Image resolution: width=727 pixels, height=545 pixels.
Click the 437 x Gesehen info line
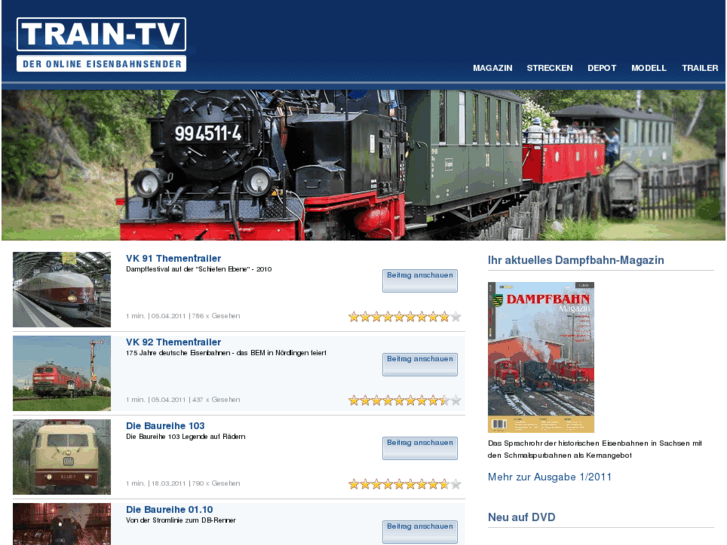[x=183, y=399]
